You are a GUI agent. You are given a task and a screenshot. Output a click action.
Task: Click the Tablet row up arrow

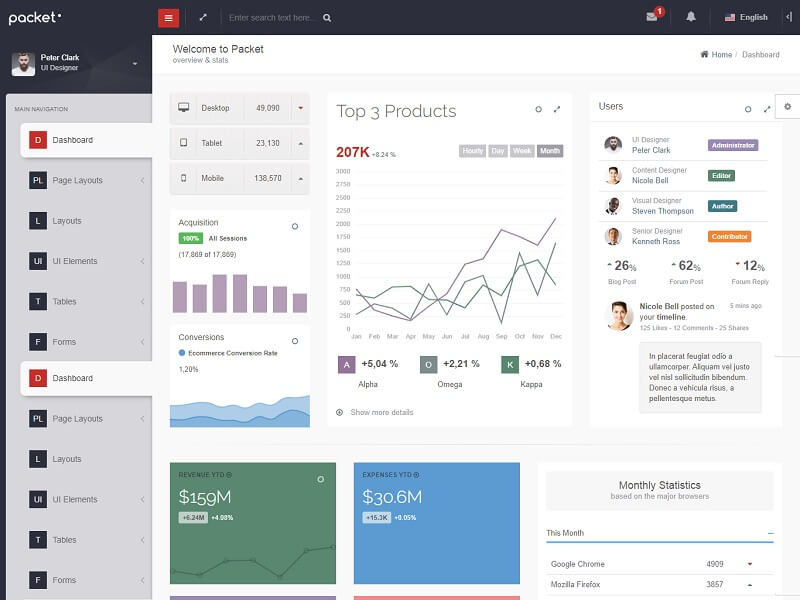(x=301, y=143)
